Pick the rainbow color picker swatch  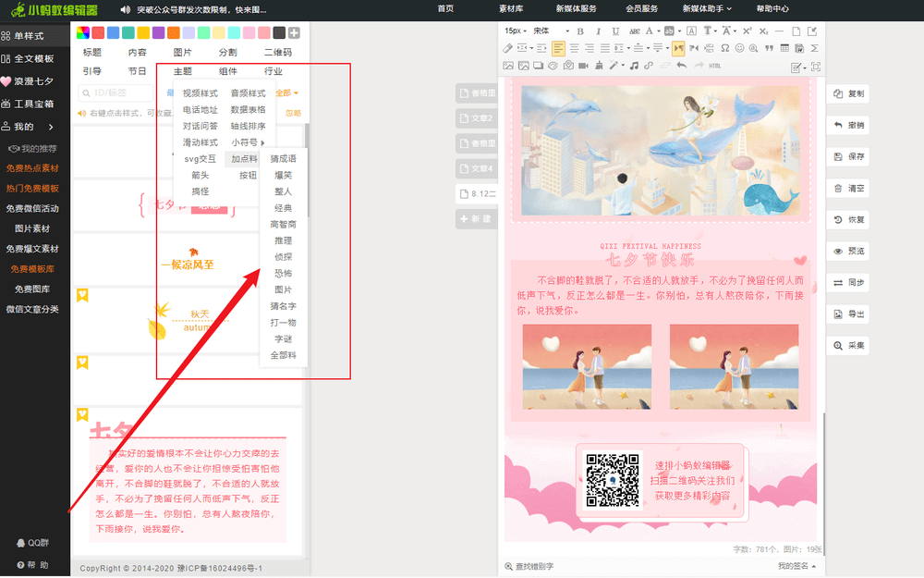pos(83,33)
